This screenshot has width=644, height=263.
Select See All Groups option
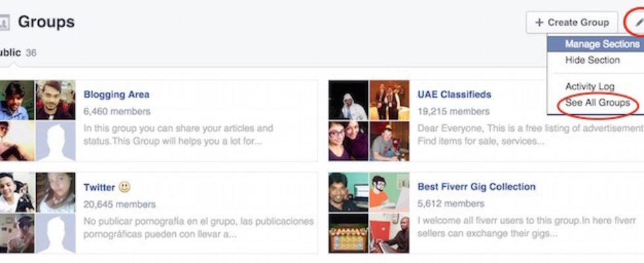(x=597, y=103)
